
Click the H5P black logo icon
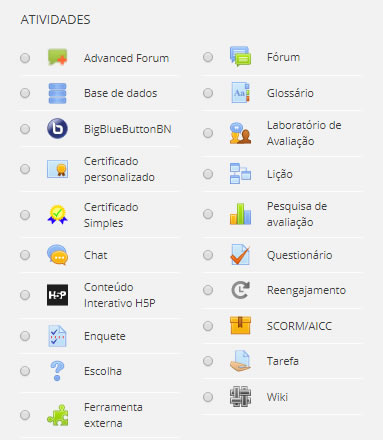click(57, 295)
